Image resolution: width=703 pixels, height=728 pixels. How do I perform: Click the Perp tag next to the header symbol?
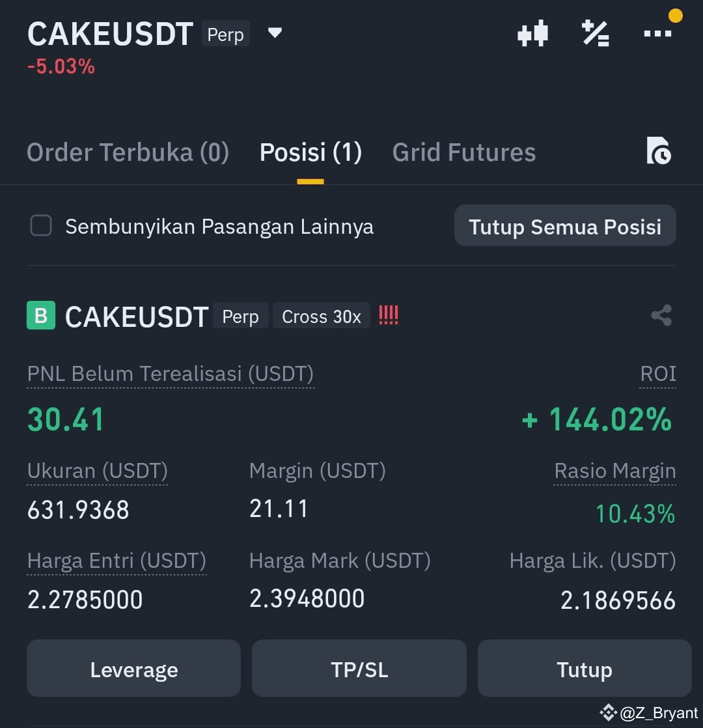(x=225, y=34)
